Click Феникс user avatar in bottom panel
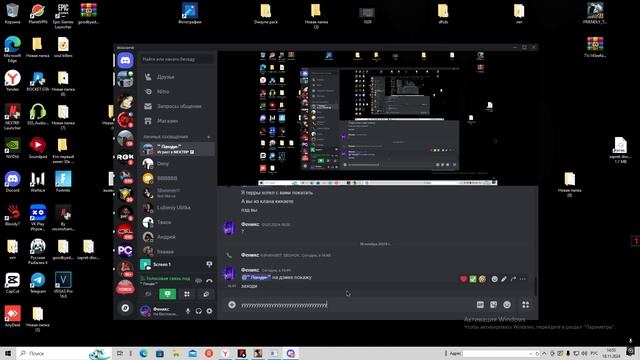Image resolution: width=640 pixels, height=360 pixels. pos(145,311)
